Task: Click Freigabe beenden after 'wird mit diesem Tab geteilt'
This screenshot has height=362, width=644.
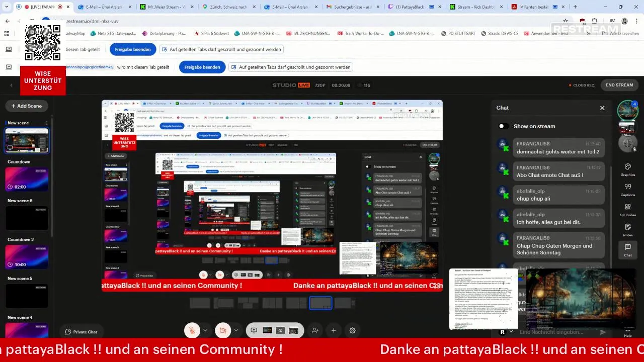Action: tap(202, 67)
